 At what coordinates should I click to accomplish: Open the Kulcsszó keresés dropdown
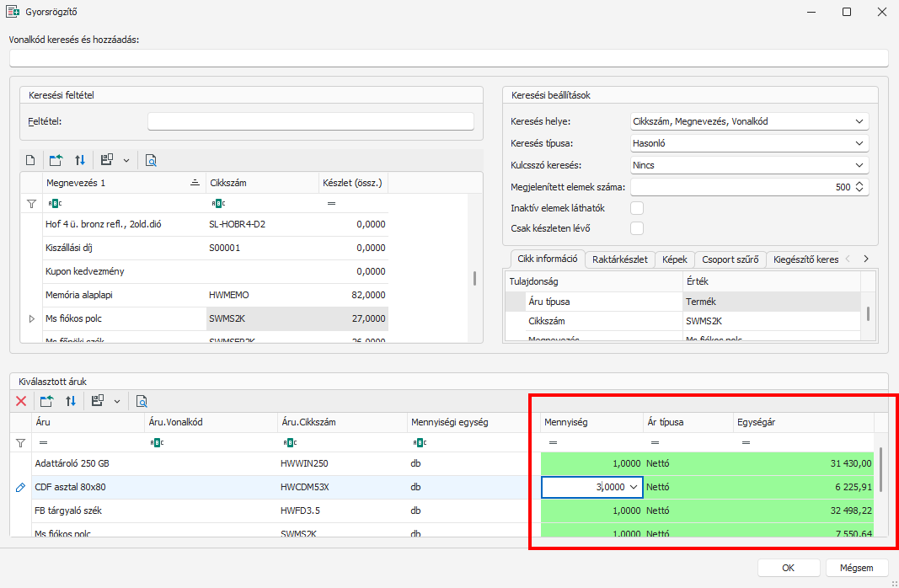pos(749,165)
